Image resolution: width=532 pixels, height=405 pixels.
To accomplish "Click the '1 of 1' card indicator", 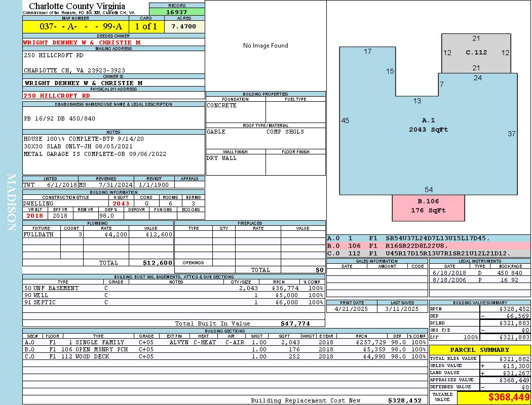I will coord(146,26).
